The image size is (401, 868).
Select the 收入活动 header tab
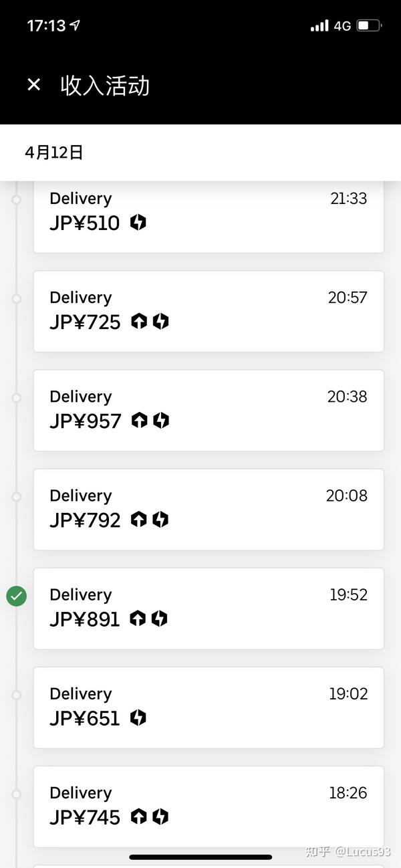click(104, 86)
